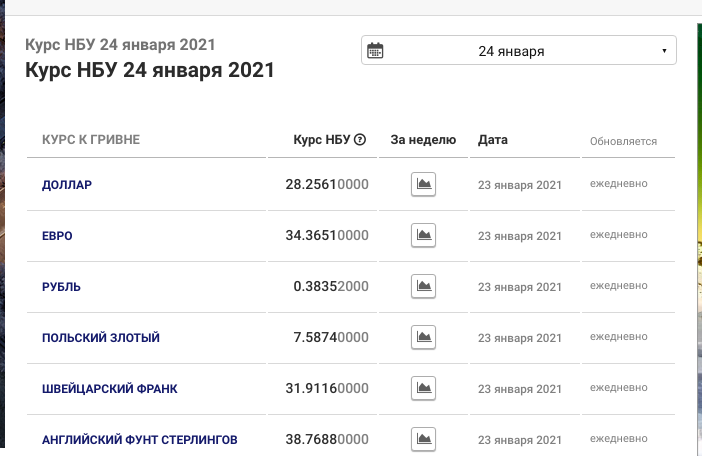Viewport: 702px width, 456px height.
Task: Click the КУРС К ГРИВНЕ column header
Action: point(91,140)
